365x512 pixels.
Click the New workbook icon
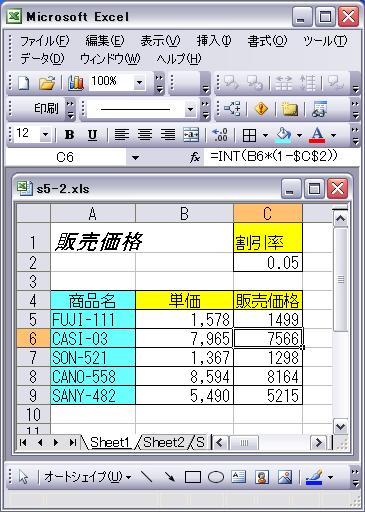23,83
